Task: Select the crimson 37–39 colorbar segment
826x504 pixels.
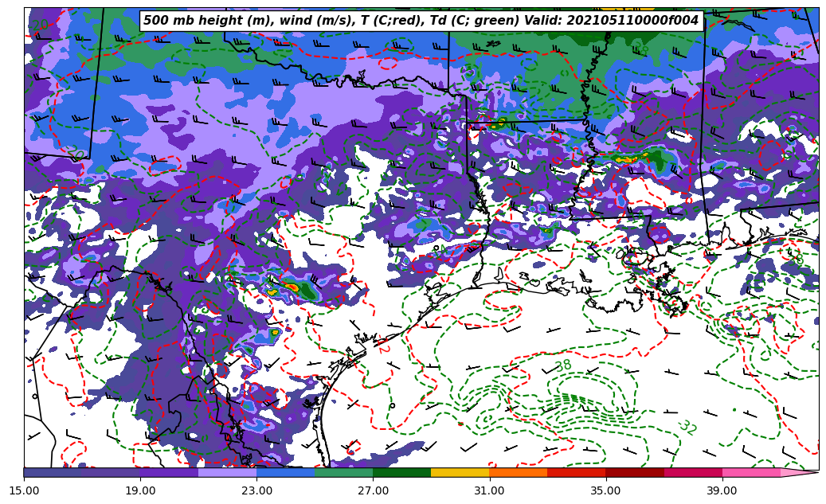Action: click(693, 472)
